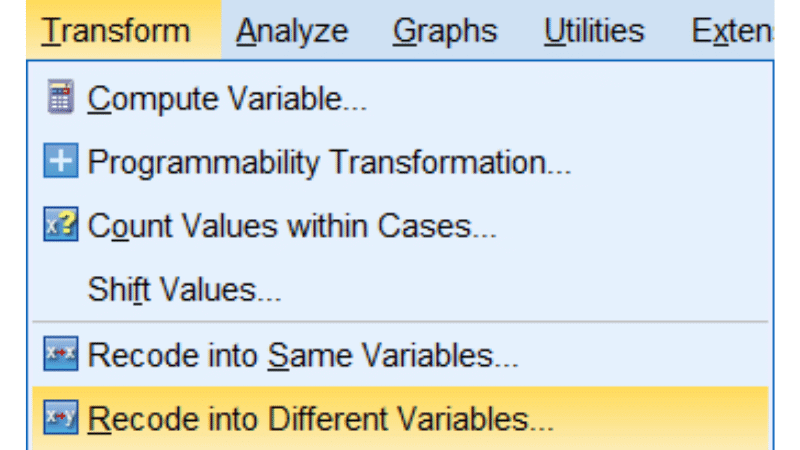Click the x-to-y Recode Different Variables icon
800x450 pixels.
point(61,417)
